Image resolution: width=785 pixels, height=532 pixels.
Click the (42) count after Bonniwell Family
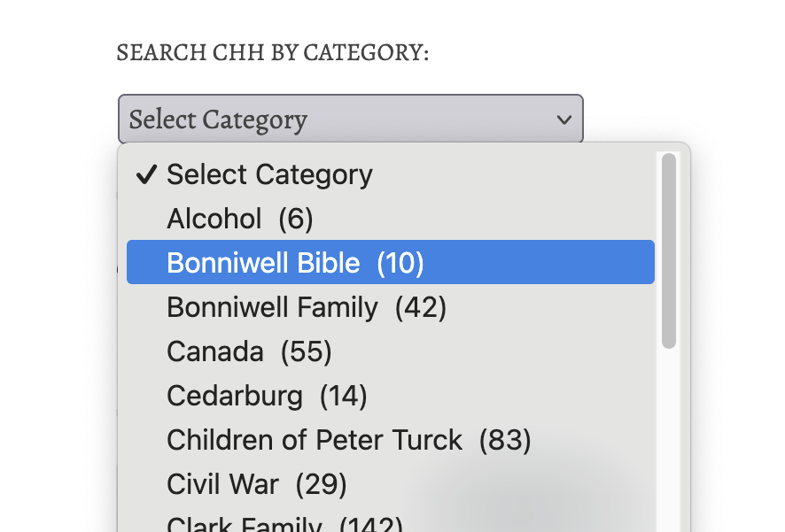coord(421,307)
